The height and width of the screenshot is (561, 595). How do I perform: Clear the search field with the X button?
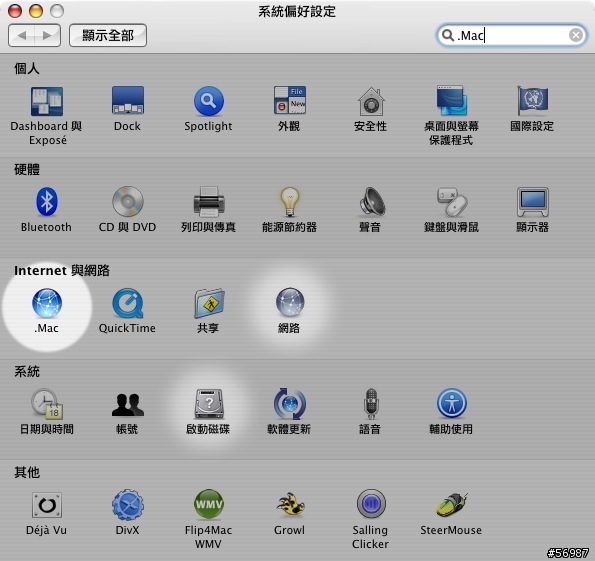pos(576,35)
